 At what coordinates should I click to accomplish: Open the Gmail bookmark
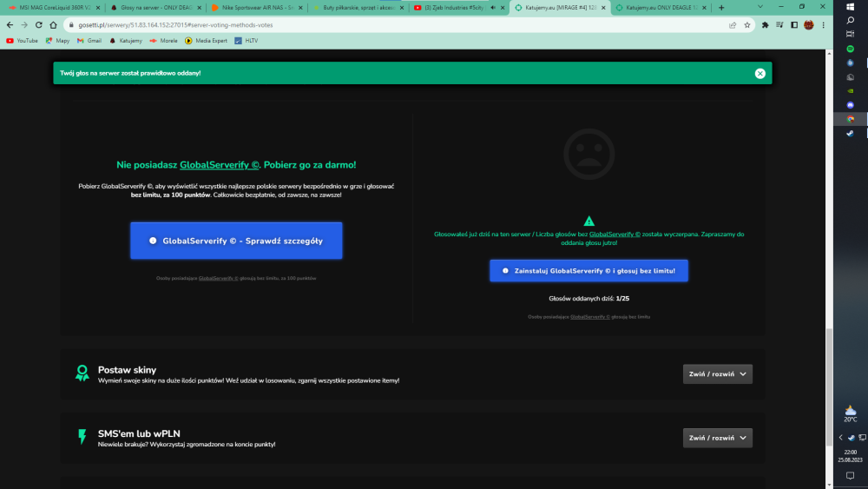pyautogui.click(x=89, y=41)
